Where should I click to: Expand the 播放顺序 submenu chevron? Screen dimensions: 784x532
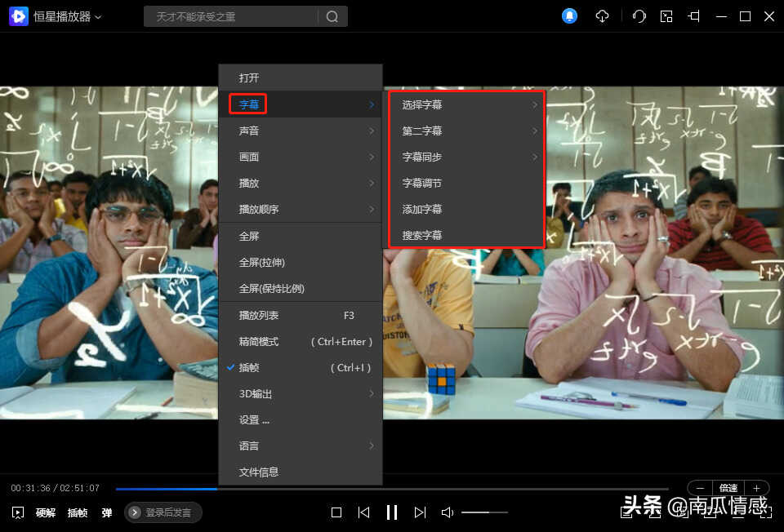(372, 210)
